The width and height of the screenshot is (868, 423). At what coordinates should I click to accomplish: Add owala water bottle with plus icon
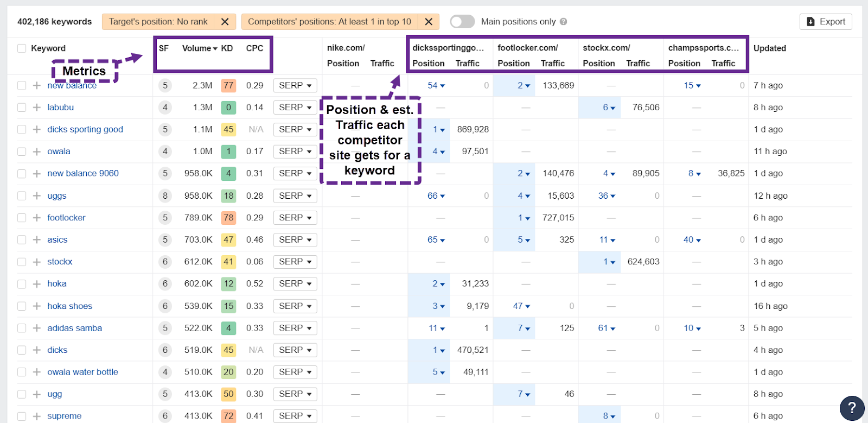point(37,372)
